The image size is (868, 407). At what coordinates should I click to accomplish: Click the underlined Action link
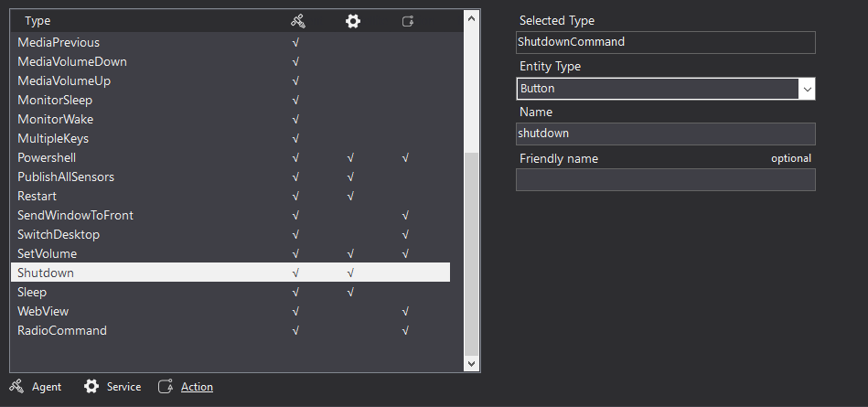pos(197,387)
